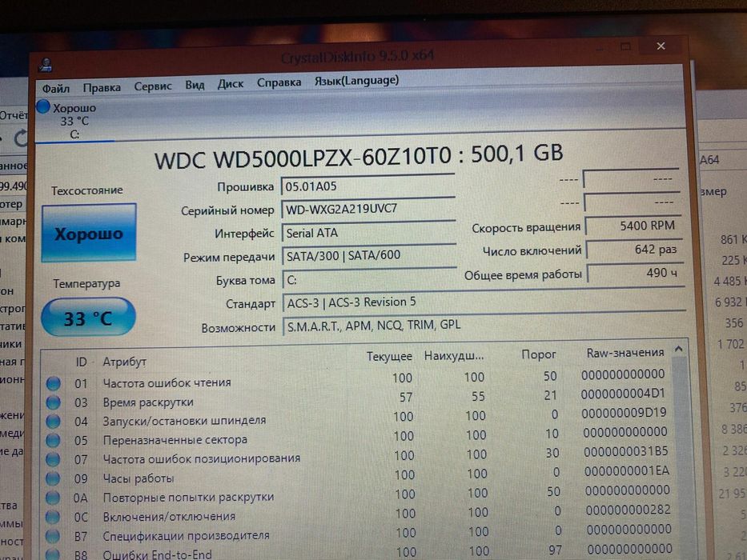Click status circle of row 04
The width and height of the screenshot is (747, 560).
point(53,422)
